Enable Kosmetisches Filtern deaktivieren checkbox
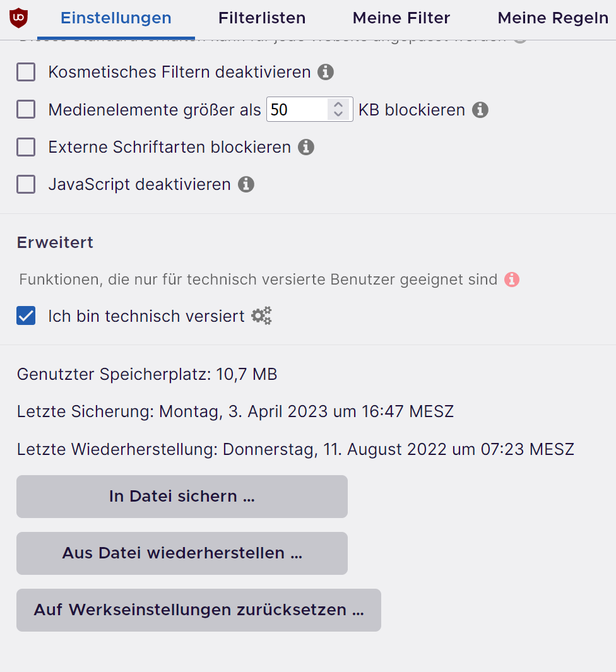The height and width of the screenshot is (672, 616). pos(26,72)
